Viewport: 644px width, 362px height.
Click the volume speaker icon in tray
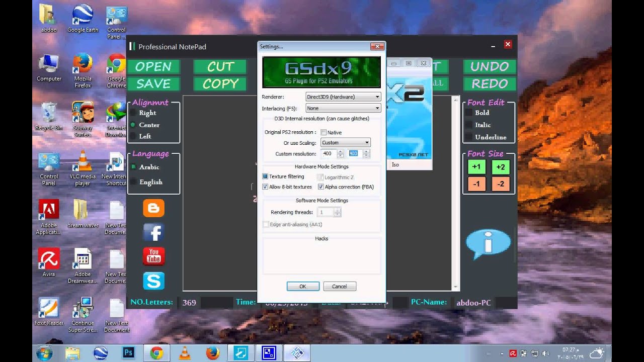tap(544, 353)
